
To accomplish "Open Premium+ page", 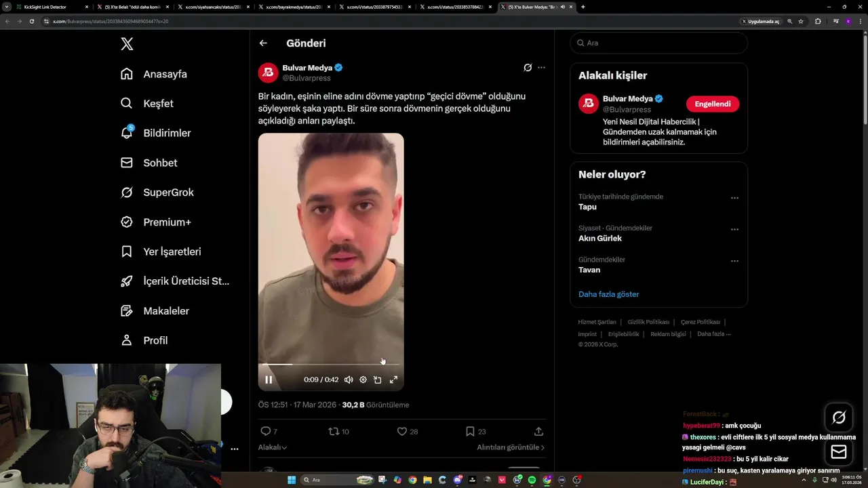I will (155, 222).
